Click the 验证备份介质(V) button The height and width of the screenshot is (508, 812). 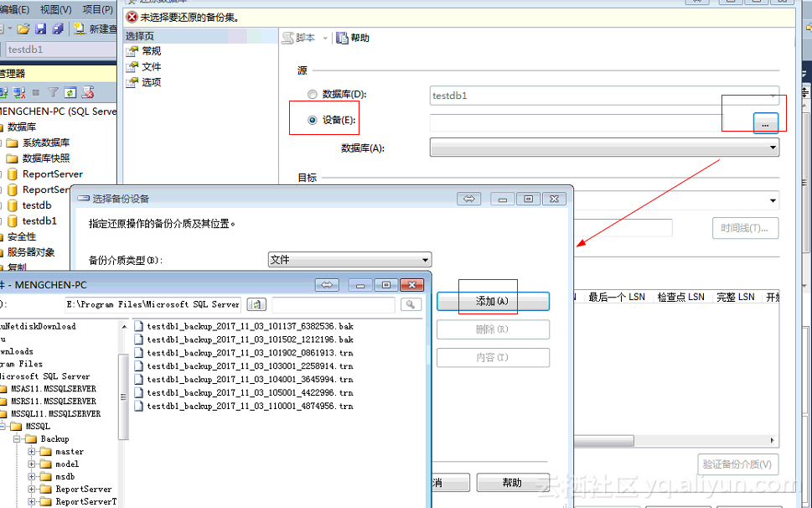(737, 464)
